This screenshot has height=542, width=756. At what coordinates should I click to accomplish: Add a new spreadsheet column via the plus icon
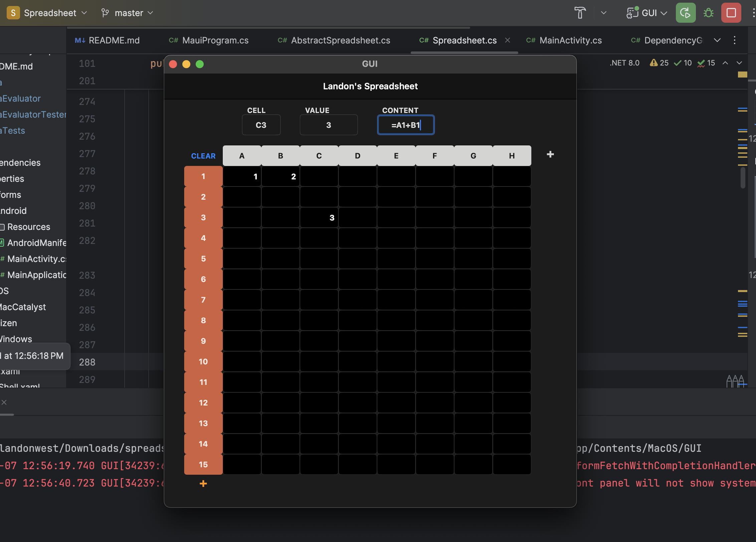(550, 154)
